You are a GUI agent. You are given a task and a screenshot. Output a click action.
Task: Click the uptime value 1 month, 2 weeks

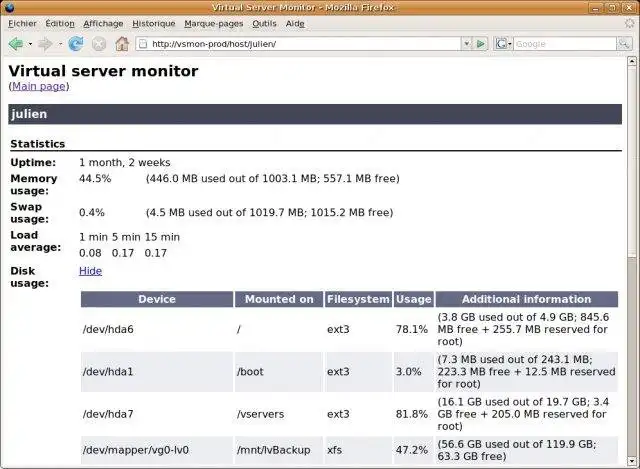(124, 162)
